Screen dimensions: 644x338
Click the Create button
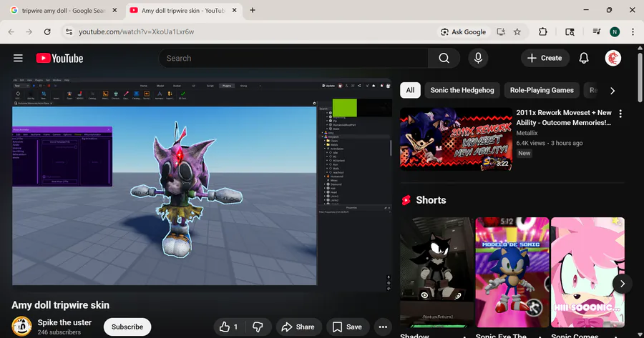pyautogui.click(x=545, y=59)
